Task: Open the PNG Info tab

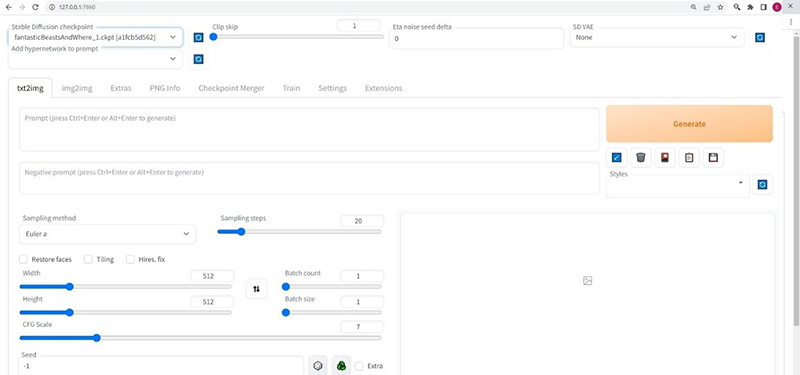Action: (x=165, y=88)
